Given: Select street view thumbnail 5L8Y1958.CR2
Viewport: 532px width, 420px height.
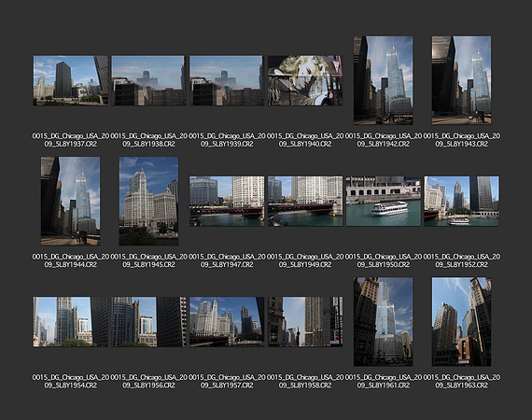Looking at the screenshot, I should tap(305, 322).
